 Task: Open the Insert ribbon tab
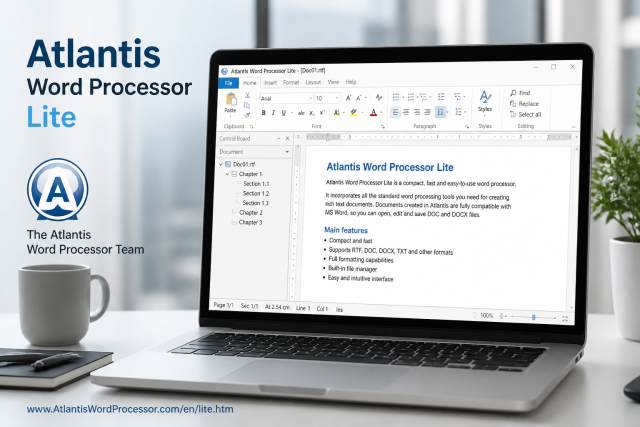pos(270,82)
